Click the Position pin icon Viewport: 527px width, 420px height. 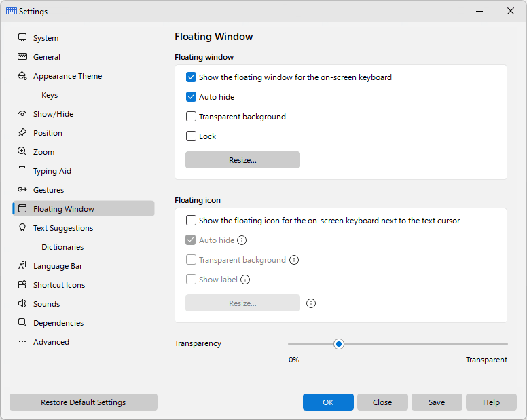pyautogui.click(x=22, y=132)
